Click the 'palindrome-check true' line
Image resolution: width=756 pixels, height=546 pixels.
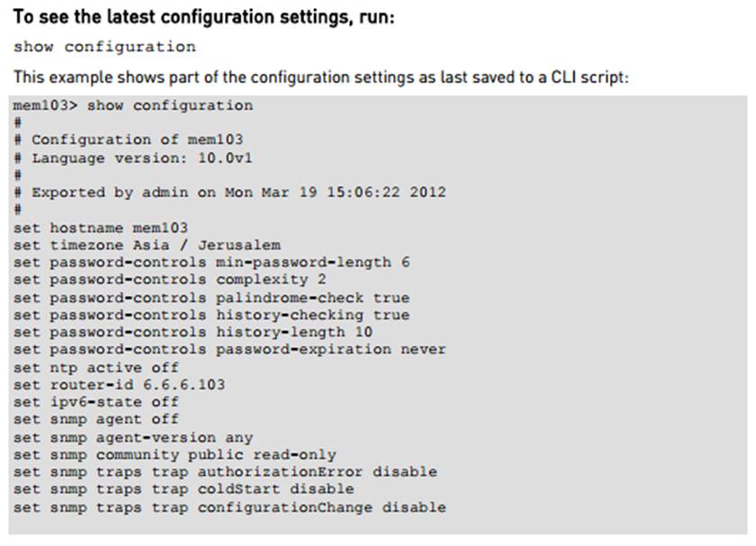(x=211, y=298)
